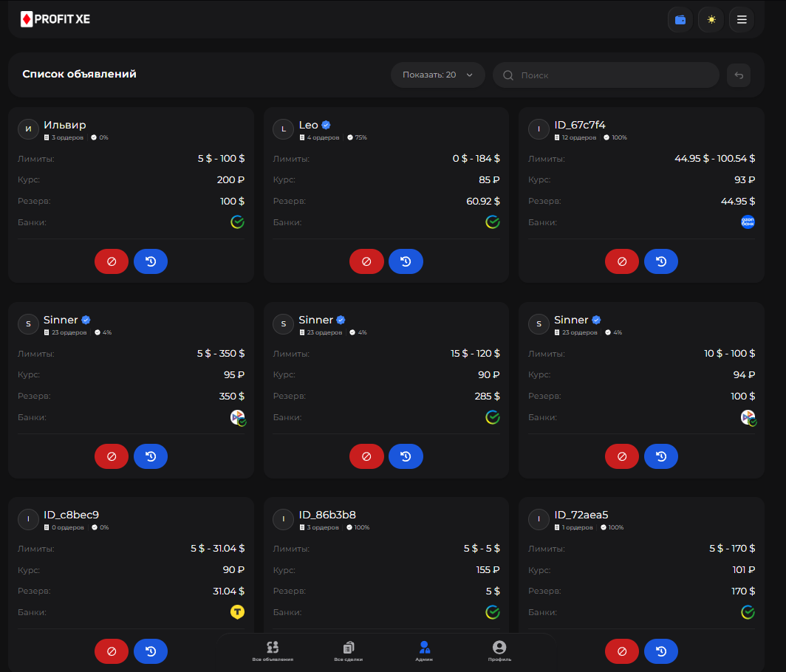Open the hamburger menu
Screen dimensions: 786x672
coord(742,19)
